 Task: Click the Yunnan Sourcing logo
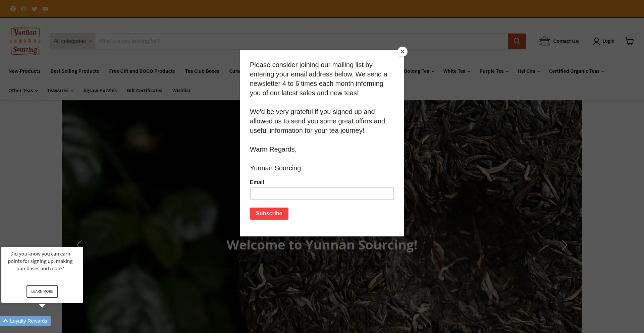tap(25, 41)
